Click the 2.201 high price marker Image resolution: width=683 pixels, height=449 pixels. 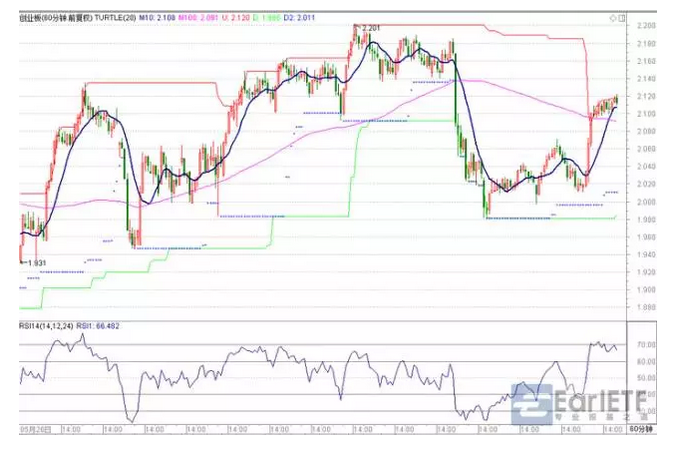[369, 27]
